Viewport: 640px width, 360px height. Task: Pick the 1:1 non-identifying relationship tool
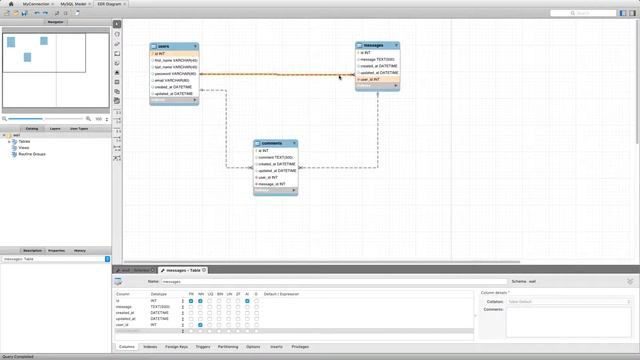117,112
